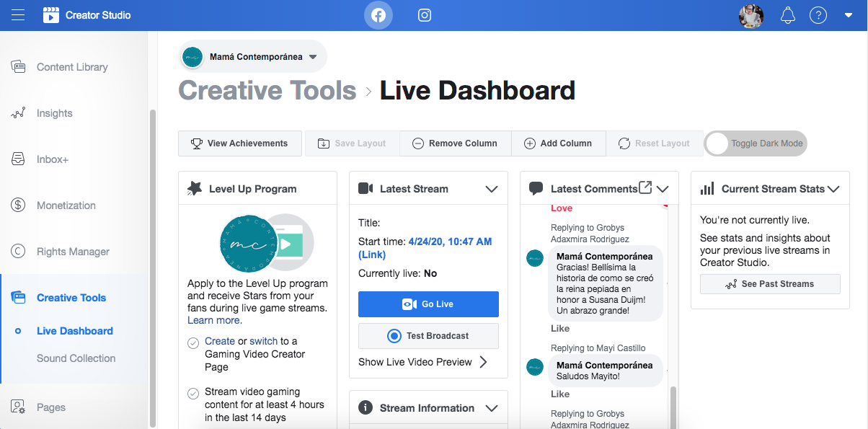Open the help question mark icon
Screen dimensions: 868x429
click(x=818, y=15)
